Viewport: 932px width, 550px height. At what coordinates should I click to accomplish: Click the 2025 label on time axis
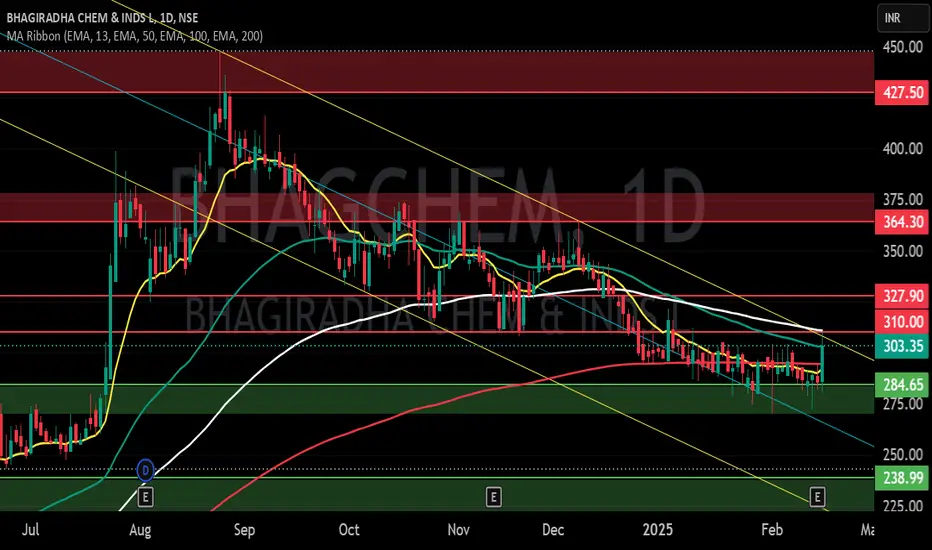(x=657, y=529)
